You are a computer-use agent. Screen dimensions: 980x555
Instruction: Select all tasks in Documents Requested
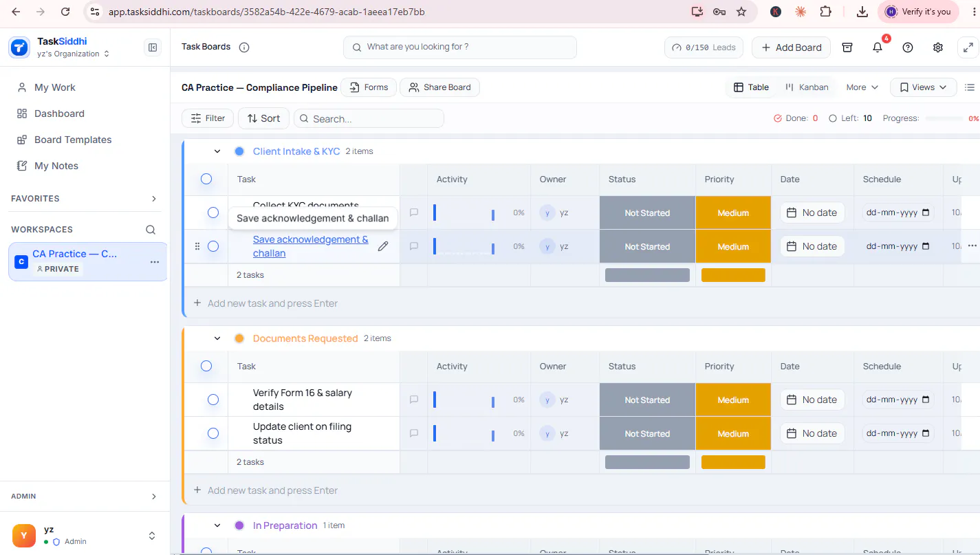[x=206, y=366]
